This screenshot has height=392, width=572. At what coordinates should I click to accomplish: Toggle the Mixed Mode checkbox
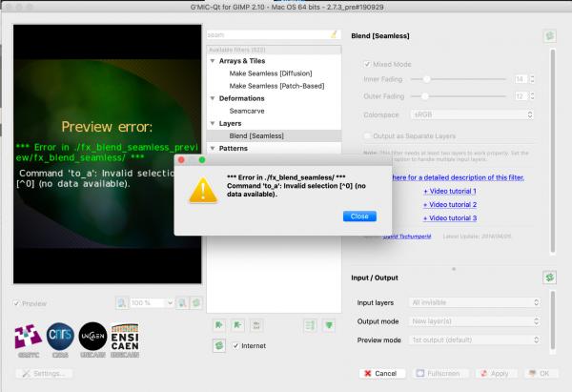[367, 64]
